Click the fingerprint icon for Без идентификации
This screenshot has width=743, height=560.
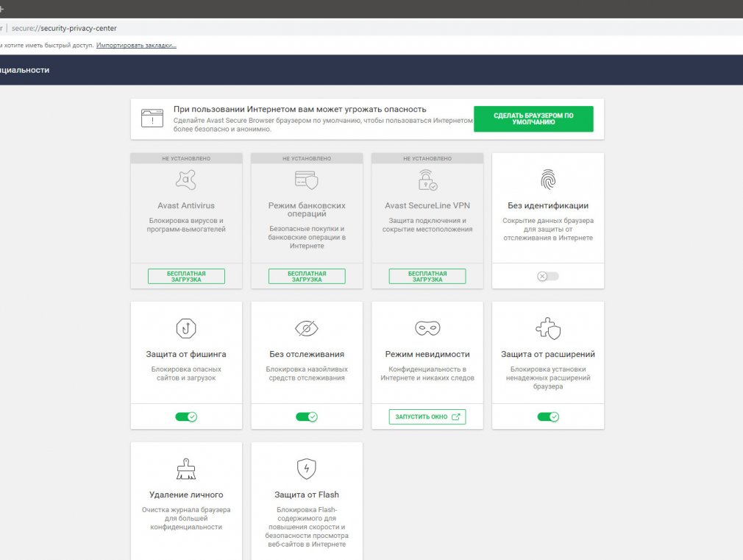click(548, 180)
